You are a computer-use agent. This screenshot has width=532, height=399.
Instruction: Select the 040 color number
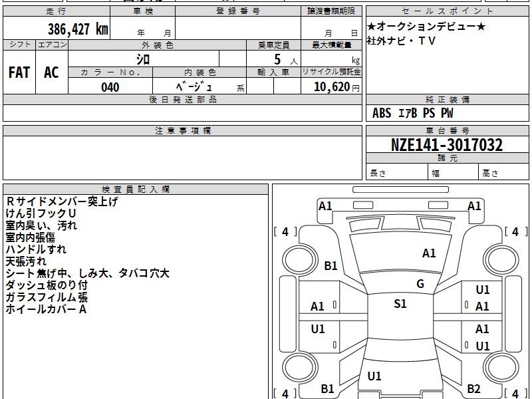coord(110,87)
